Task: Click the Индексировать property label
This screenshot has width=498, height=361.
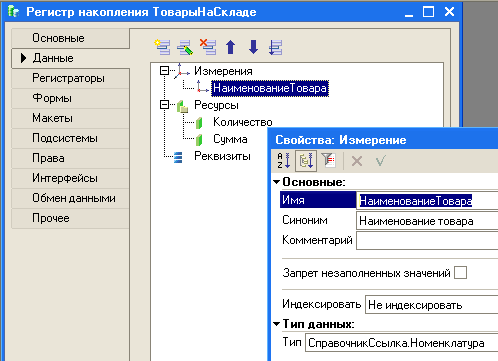Action: tap(321, 304)
